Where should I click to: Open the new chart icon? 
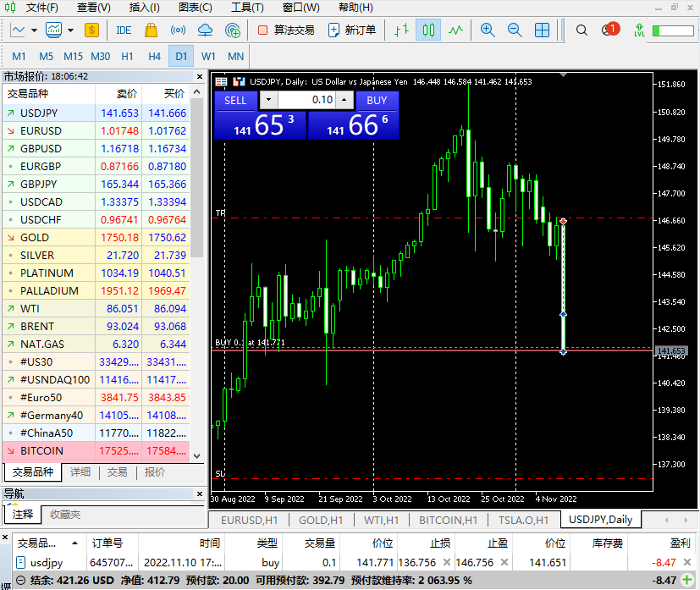pyautogui.click(x=18, y=30)
